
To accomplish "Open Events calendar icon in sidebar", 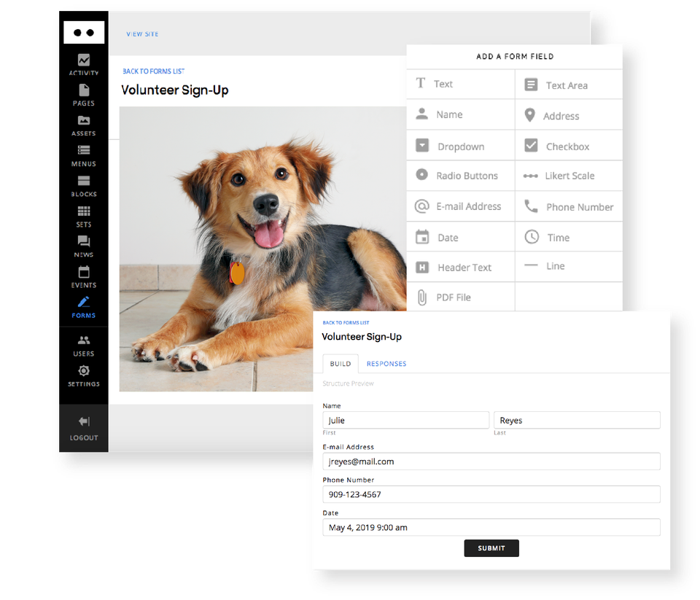I will [84, 273].
